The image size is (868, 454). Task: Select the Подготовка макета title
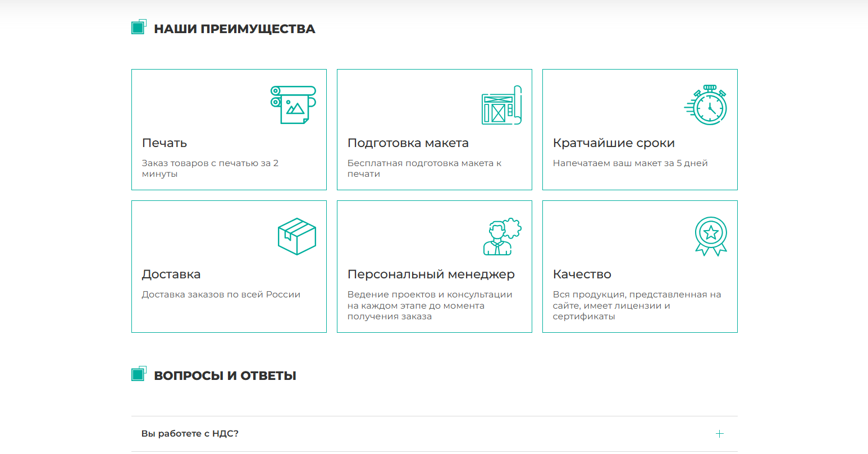[408, 143]
